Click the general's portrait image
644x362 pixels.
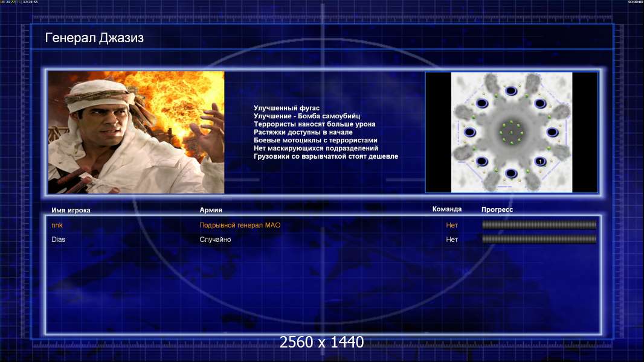coord(137,132)
